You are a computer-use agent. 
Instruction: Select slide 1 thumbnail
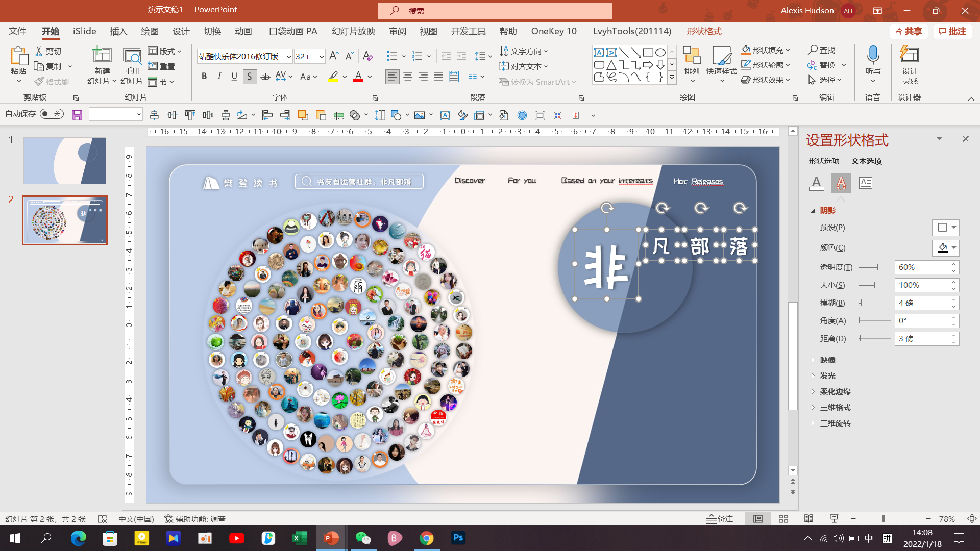(x=65, y=160)
